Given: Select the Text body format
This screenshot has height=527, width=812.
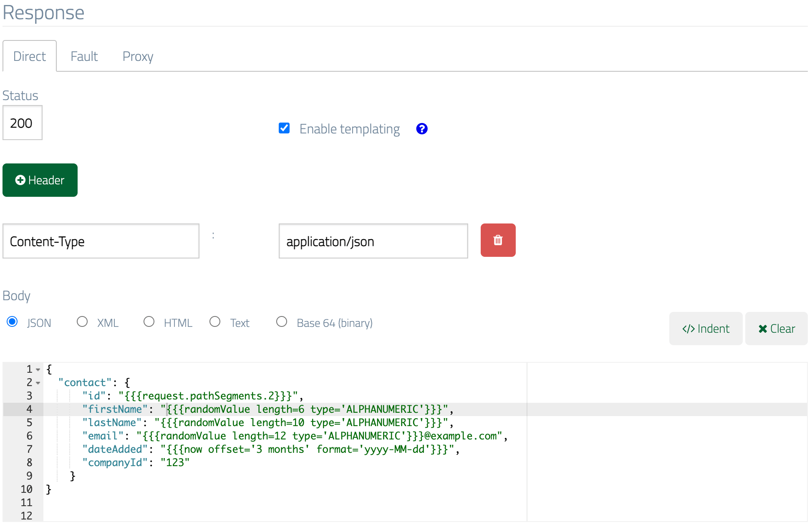Looking at the screenshot, I should (x=215, y=321).
